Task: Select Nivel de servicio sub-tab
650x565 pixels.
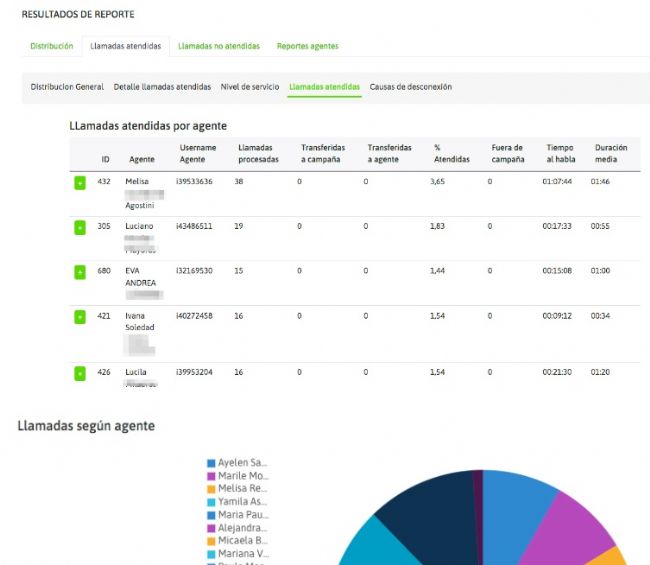Action: pyautogui.click(x=250, y=87)
